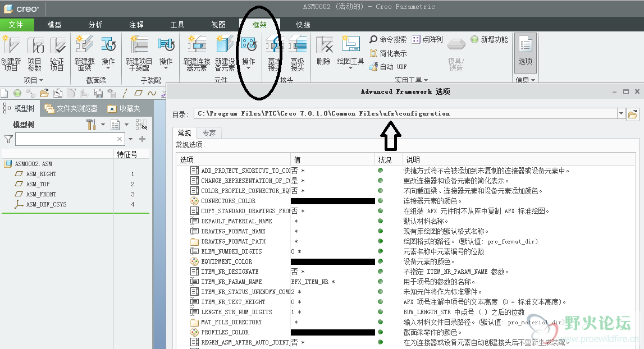Click the model tree filter funnel icon
The width and height of the screenshot is (644, 349).
(8, 139)
